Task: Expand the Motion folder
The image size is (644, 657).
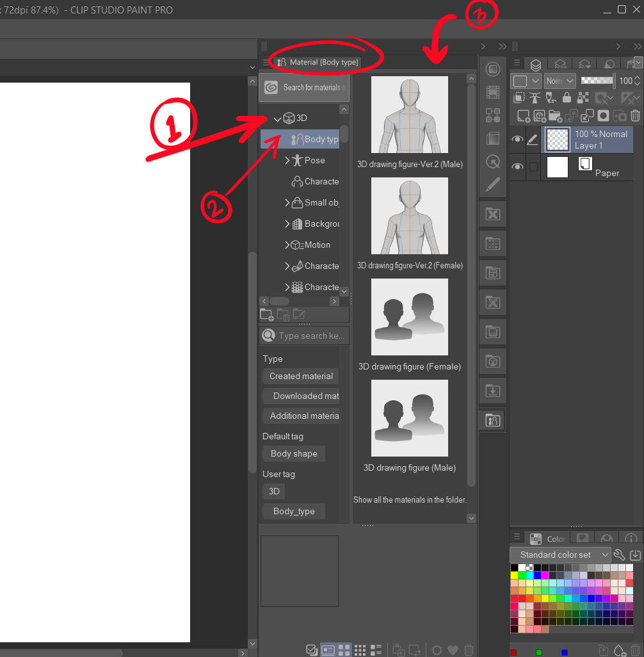Action: (287, 245)
